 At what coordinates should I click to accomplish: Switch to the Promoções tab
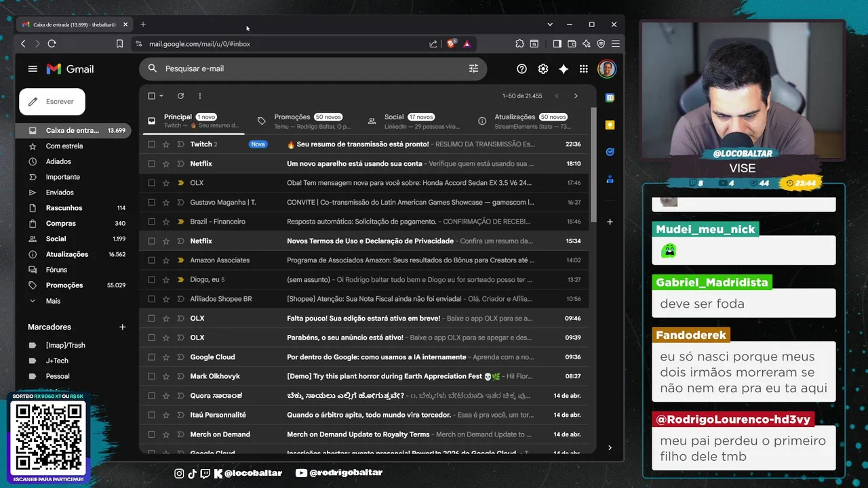[304, 121]
